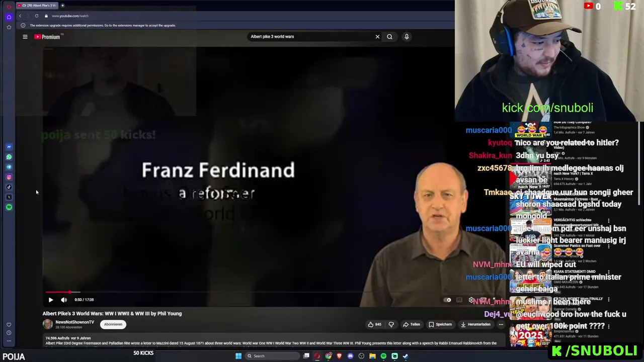Open NewsNotShownonTV channel name link
Screen dimensions: 644x362
tap(74, 322)
